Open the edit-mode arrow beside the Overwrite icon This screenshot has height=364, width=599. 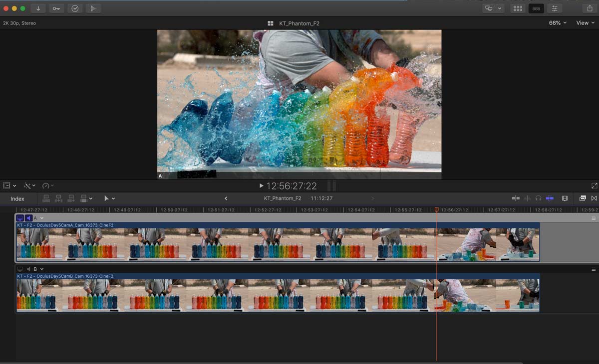click(90, 198)
